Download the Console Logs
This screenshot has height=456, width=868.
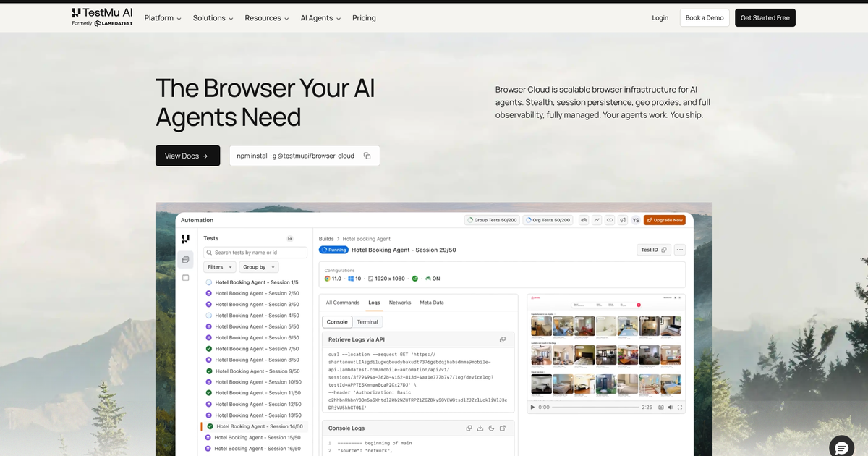click(x=480, y=428)
